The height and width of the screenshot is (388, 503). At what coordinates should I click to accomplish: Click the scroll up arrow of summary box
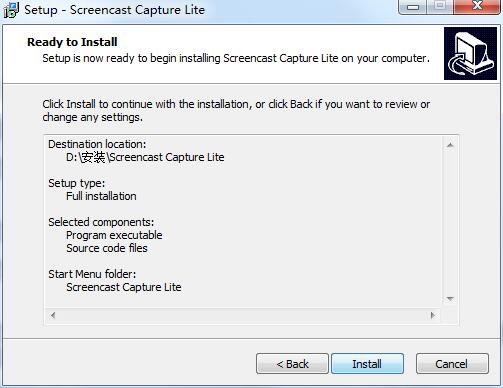(x=450, y=145)
